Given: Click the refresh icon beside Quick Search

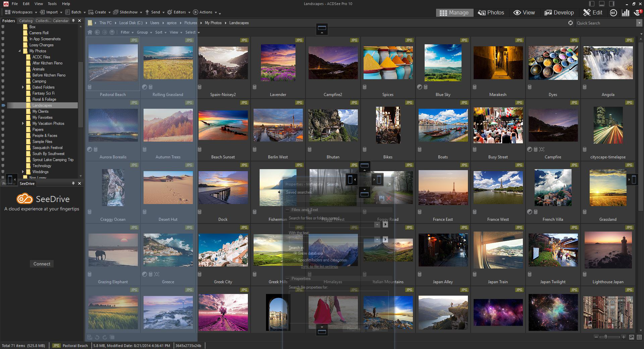Looking at the screenshot, I should [x=570, y=23].
